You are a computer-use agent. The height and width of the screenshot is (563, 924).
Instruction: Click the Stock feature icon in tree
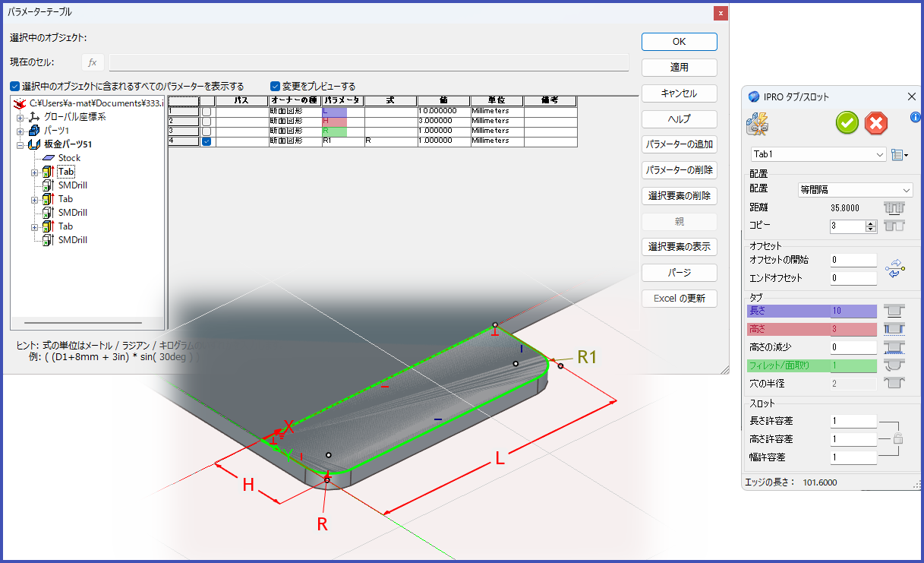click(x=48, y=158)
